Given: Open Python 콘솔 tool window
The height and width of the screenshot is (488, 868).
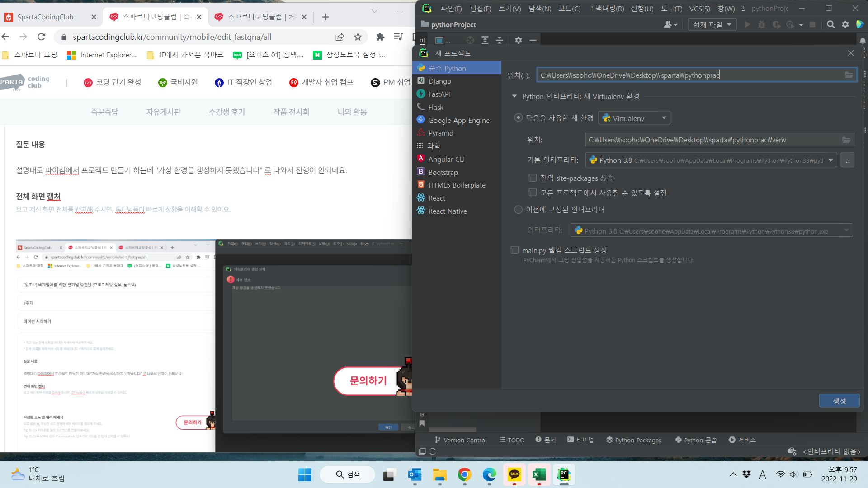Looking at the screenshot, I should point(696,440).
